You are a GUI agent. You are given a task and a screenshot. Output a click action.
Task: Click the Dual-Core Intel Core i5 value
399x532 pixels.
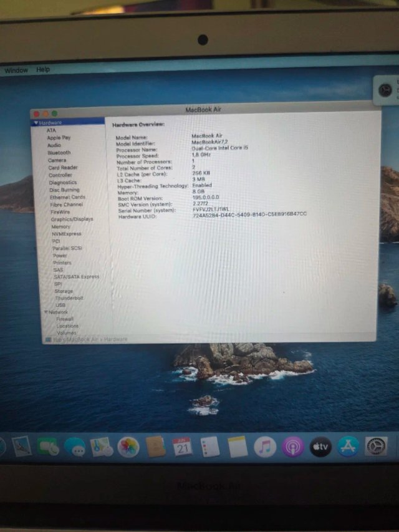[220, 148]
